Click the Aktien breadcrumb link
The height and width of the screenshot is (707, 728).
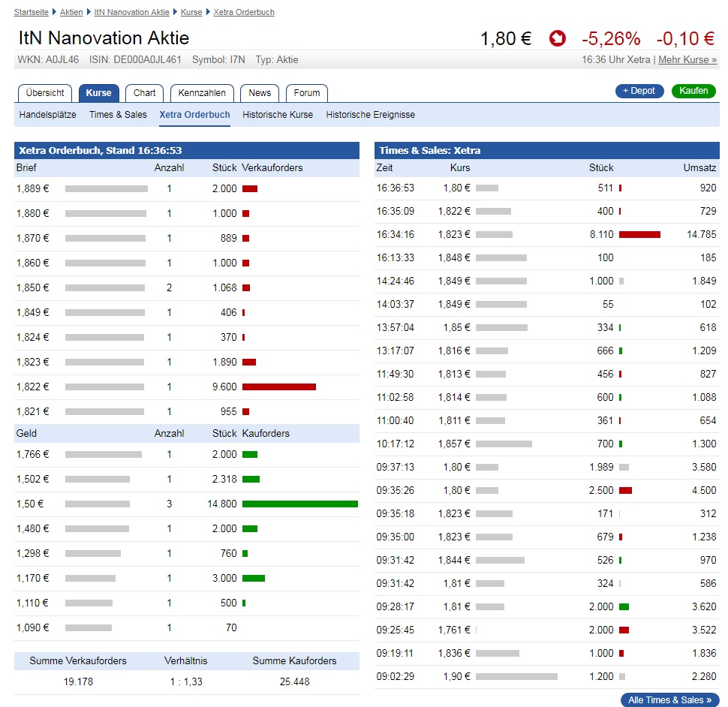(71, 12)
